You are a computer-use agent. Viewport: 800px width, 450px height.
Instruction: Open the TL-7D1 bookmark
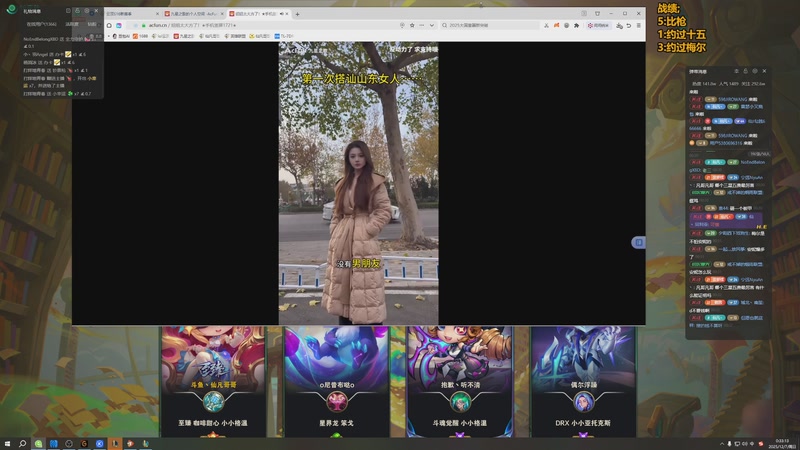tap(284, 36)
